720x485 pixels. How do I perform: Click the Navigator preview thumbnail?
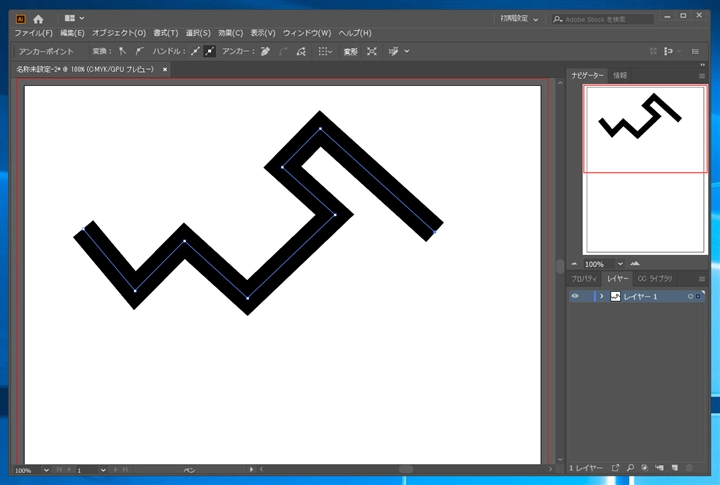[645, 169]
